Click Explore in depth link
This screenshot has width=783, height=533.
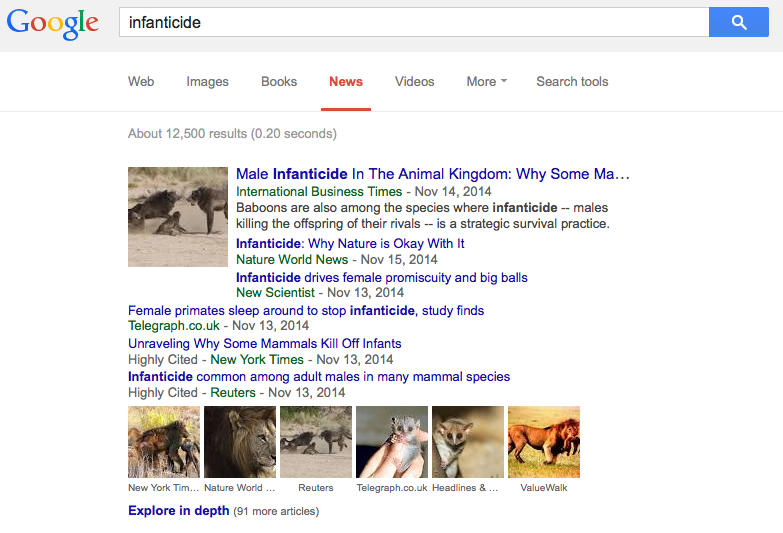[x=178, y=511]
